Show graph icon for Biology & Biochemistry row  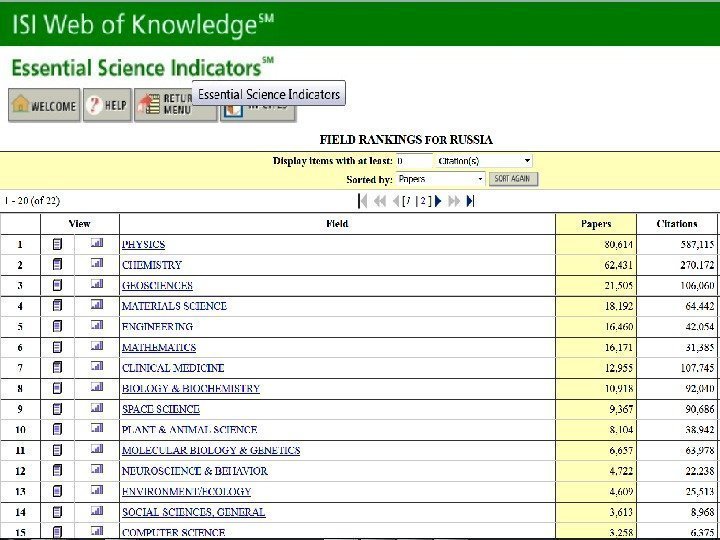click(x=97, y=387)
